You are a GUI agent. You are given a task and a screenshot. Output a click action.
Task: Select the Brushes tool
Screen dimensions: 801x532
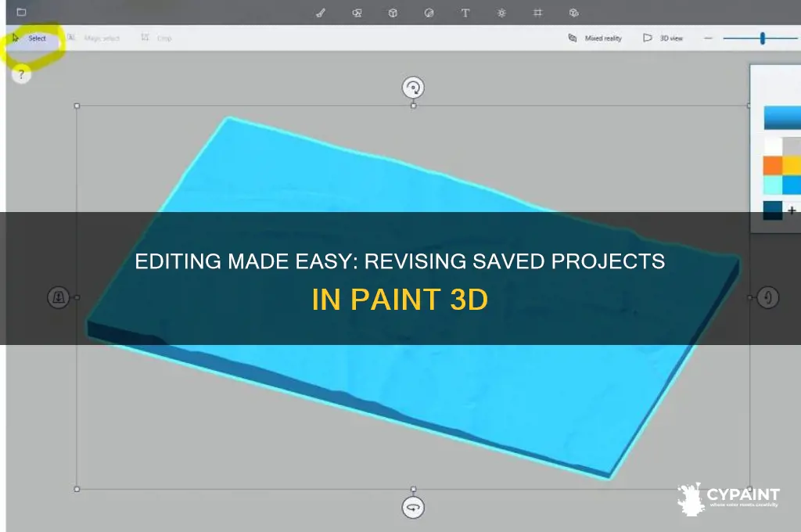pos(321,13)
